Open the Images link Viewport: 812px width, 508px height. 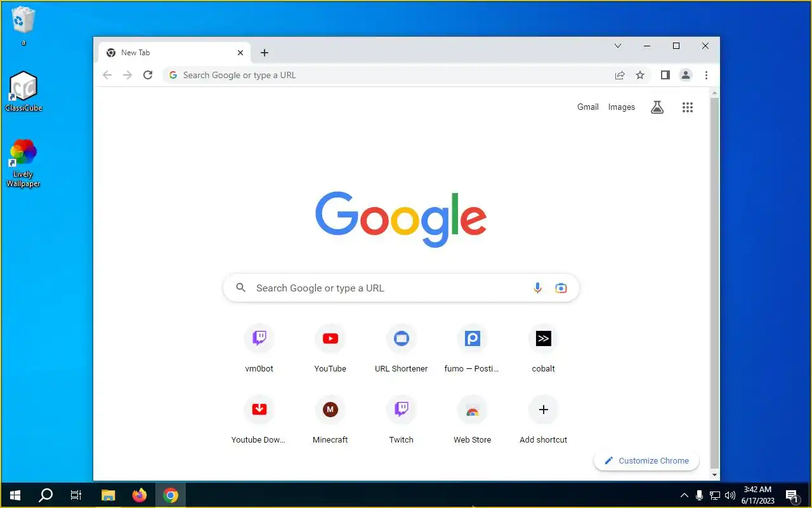[622, 107]
